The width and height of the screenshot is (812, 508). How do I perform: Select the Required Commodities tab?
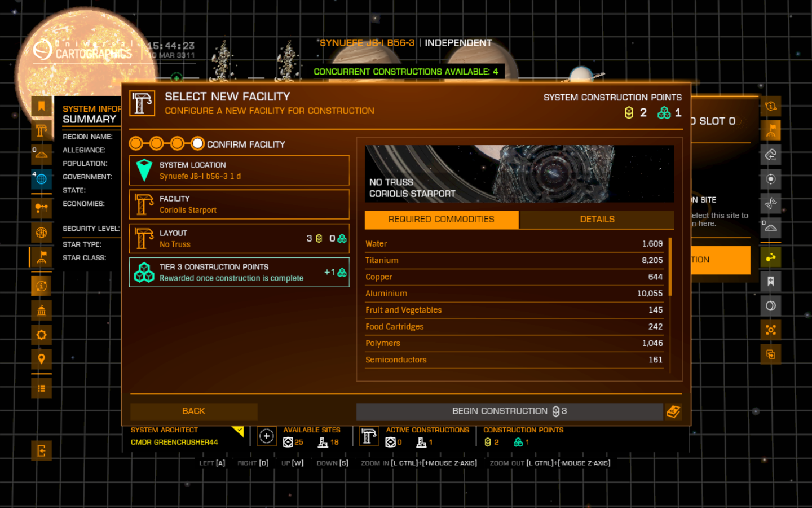click(x=442, y=220)
